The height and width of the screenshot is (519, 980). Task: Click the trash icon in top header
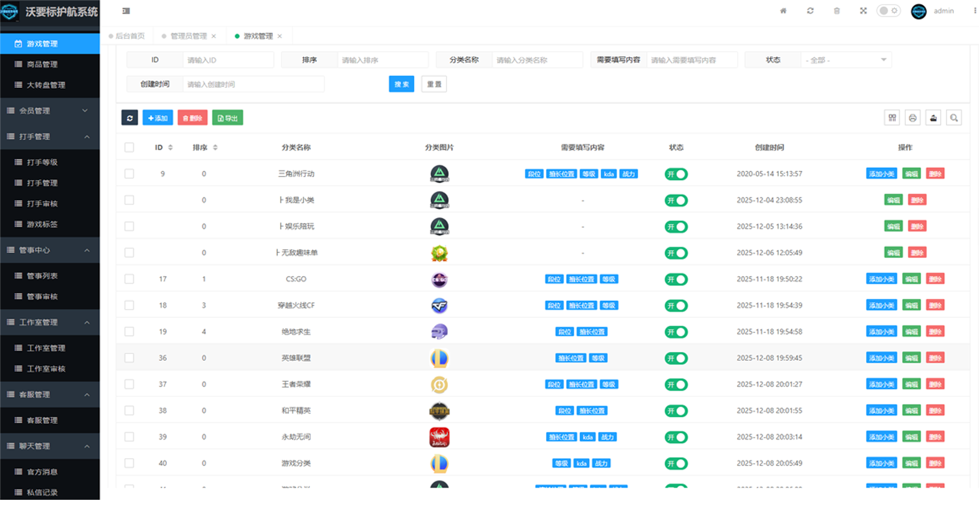click(x=836, y=11)
